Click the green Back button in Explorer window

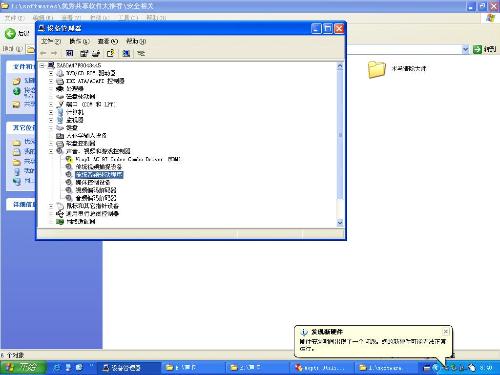tap(10, 33)
